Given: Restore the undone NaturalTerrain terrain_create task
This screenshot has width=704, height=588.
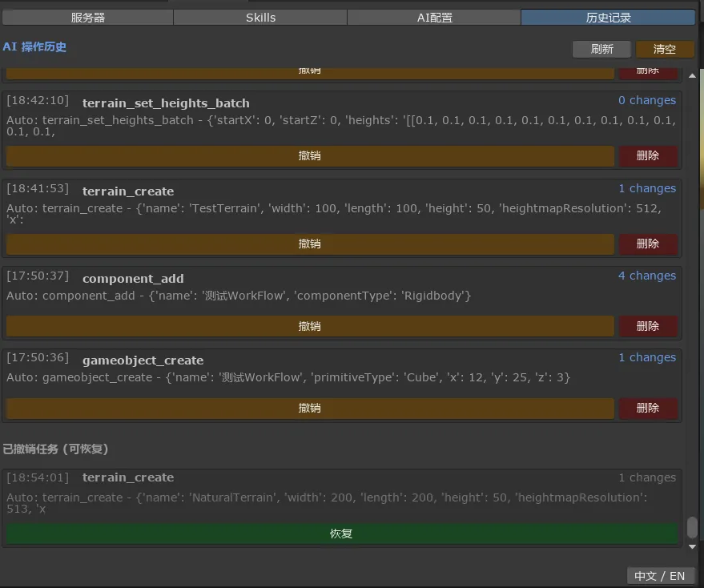Looking at the screenshot, I should [341, 534].
